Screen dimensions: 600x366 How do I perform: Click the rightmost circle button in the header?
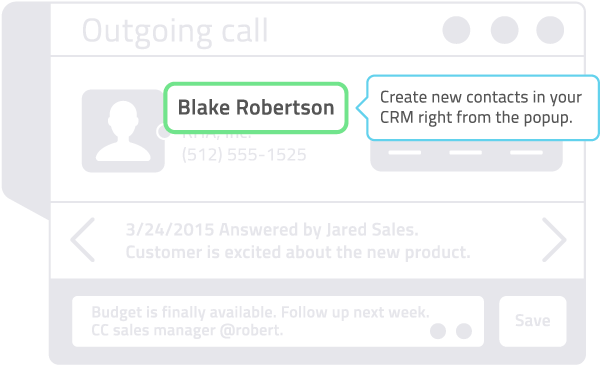550,30
